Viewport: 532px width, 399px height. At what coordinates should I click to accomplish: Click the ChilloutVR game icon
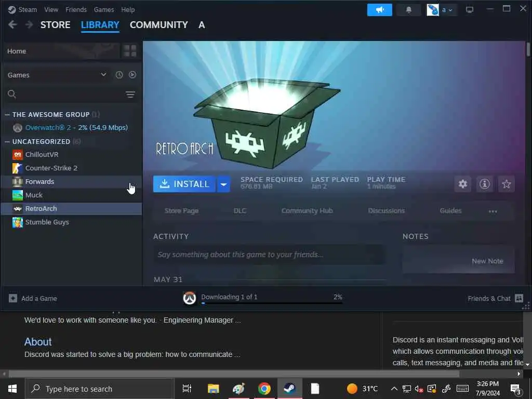pos(17,154)
